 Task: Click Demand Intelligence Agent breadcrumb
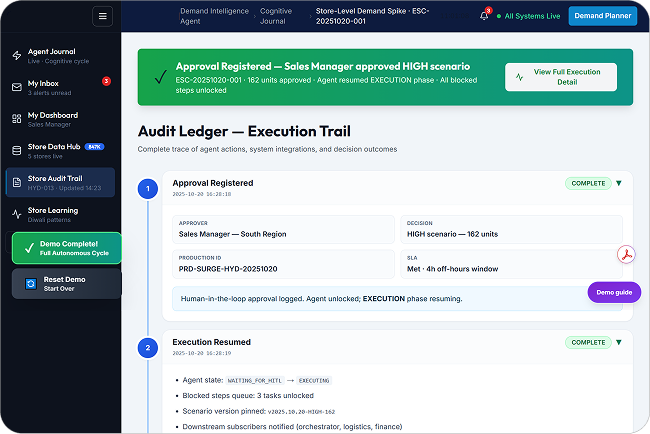point(214,16)
